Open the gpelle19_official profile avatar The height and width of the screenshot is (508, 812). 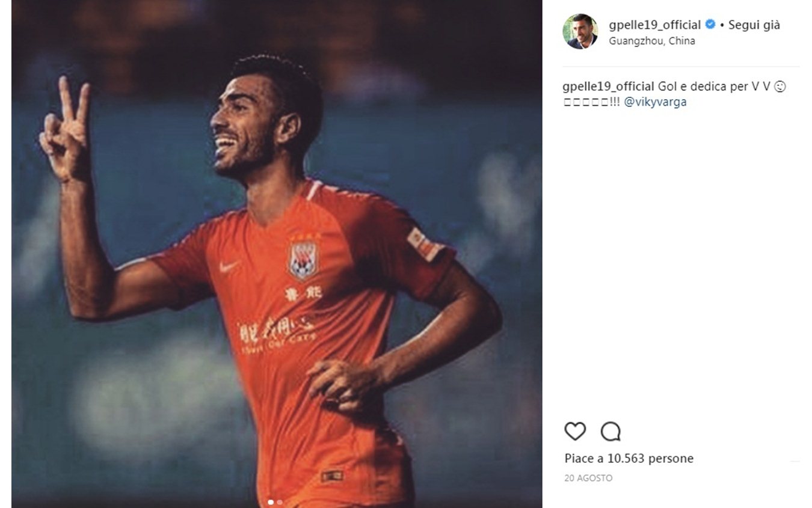point(580,31)
